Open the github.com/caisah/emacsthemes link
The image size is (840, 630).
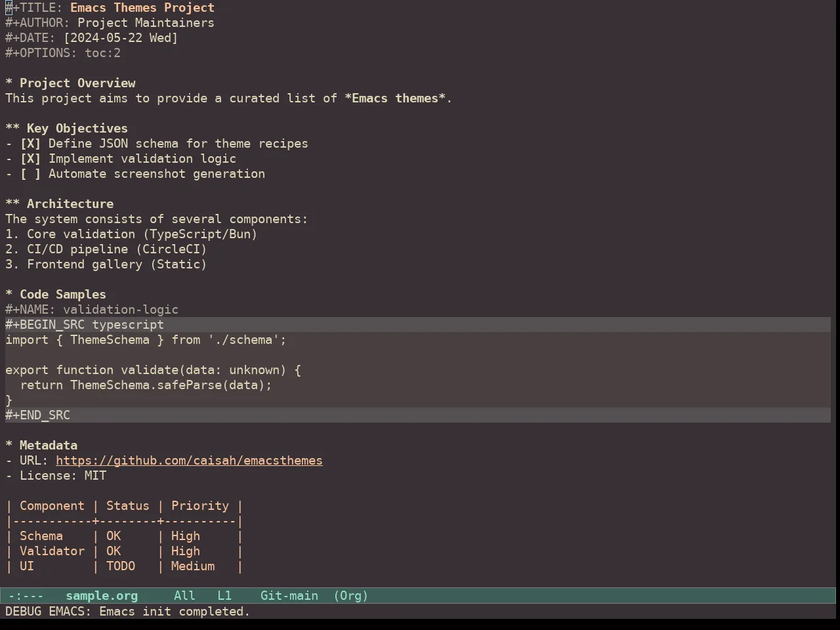click(189, 461)
